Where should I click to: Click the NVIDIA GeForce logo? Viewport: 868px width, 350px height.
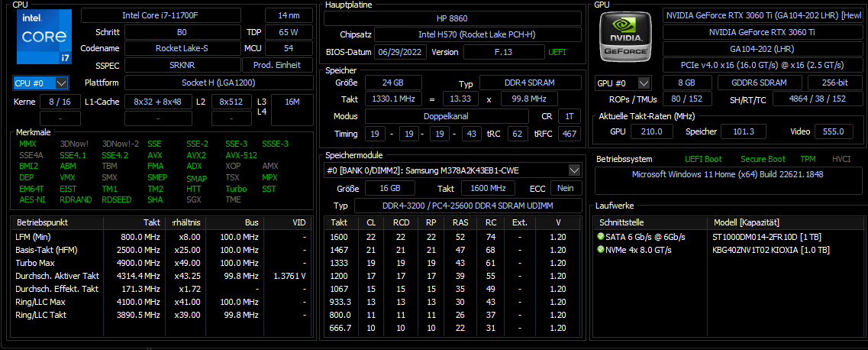[x=625, y=36]
